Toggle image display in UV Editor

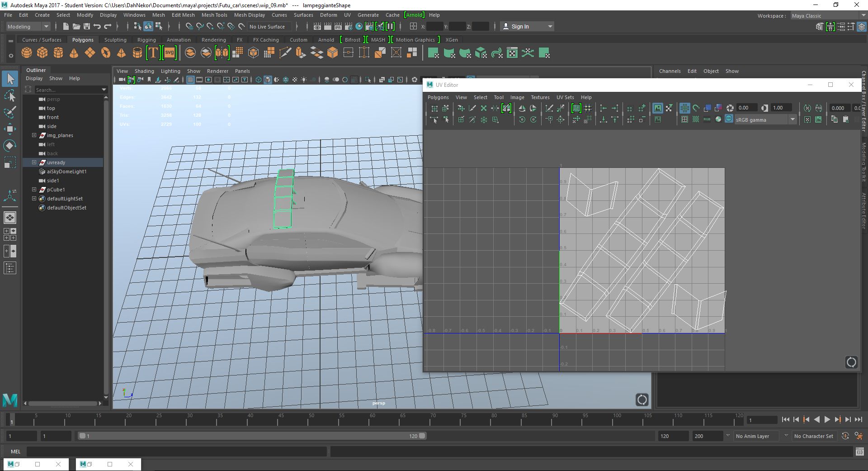(x=657, y=108)
